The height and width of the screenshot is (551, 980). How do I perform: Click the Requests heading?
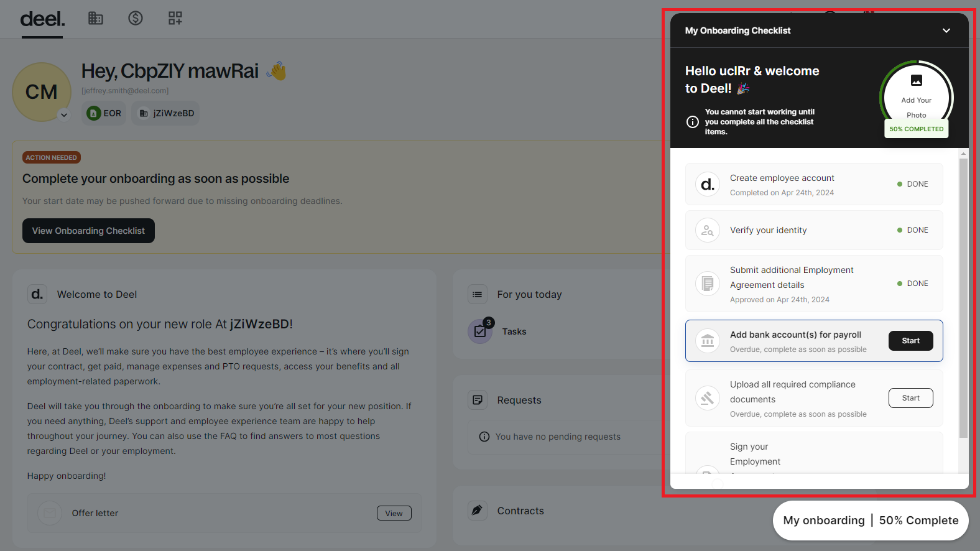pyautogui.click(x=519, y=400)
